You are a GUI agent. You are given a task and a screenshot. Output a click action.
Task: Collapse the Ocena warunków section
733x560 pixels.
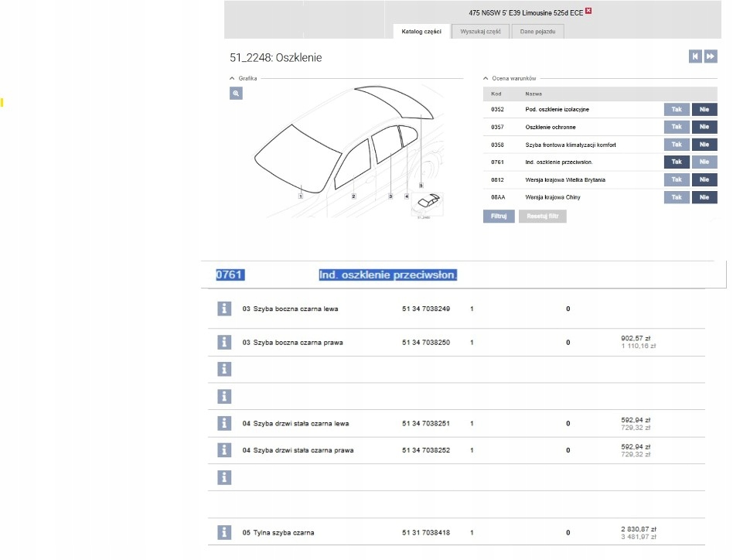point(486,79)
